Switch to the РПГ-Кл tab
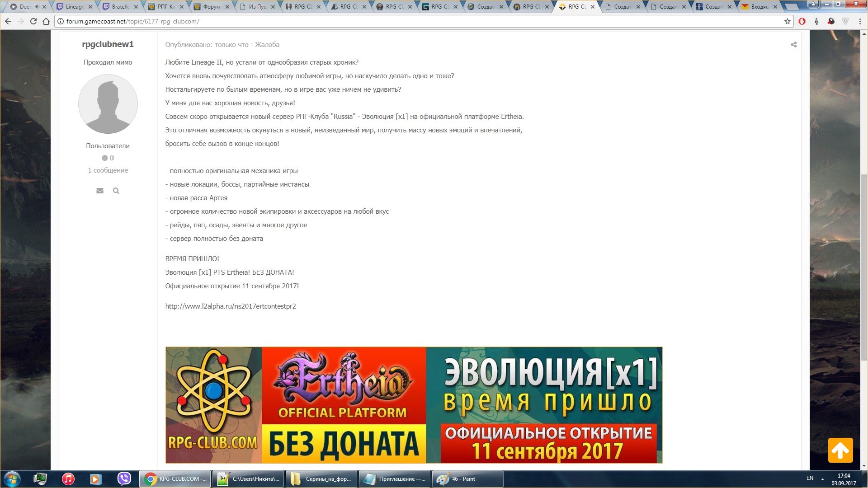This screenshot has width=868, height=488. (166, 7)
